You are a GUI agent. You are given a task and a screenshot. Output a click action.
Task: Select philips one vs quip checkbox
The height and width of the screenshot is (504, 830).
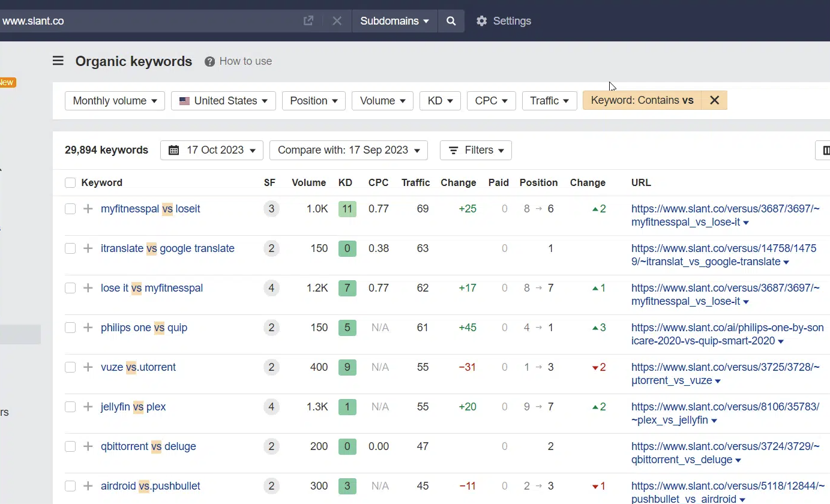point(70,328)
